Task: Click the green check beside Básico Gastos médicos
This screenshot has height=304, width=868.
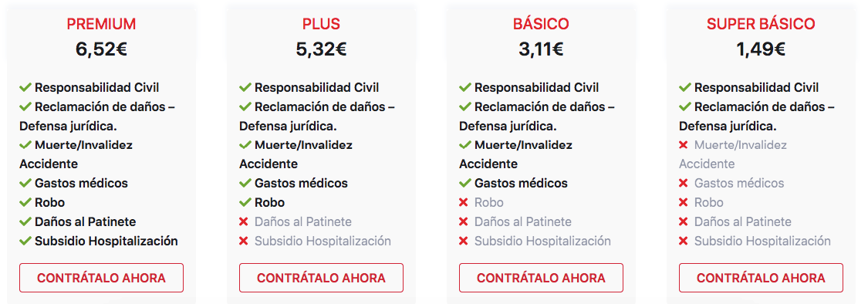Action: 465,184
